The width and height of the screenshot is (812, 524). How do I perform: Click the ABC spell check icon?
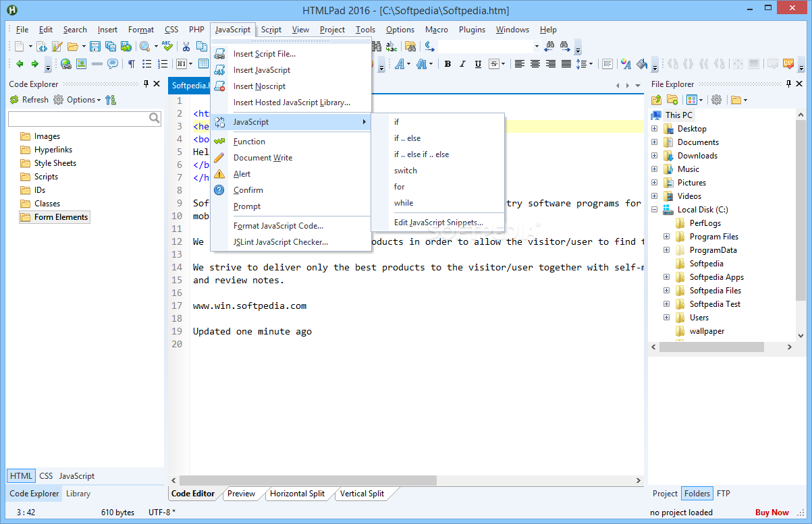(167, 47)
